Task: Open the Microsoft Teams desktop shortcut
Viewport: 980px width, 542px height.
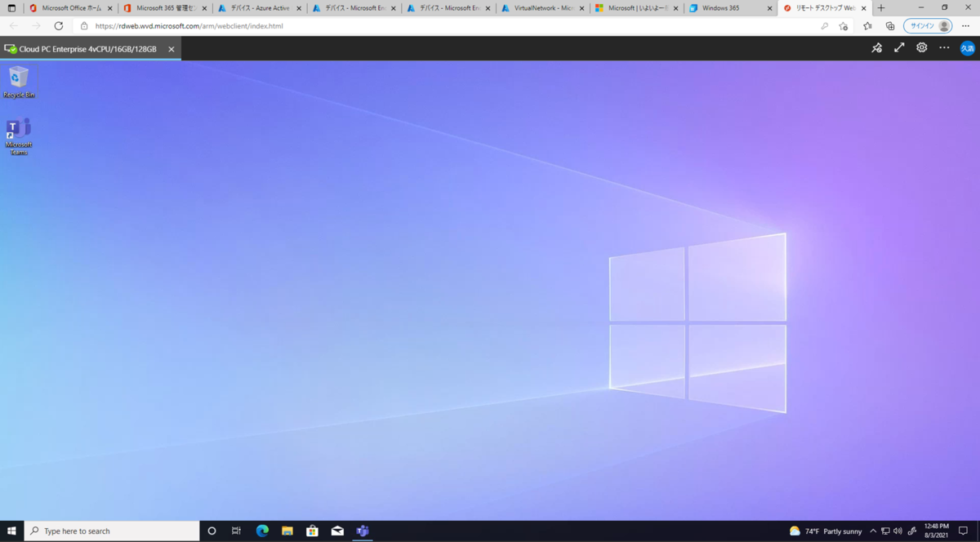Action: pyautogui.click(x=19, y=137)
